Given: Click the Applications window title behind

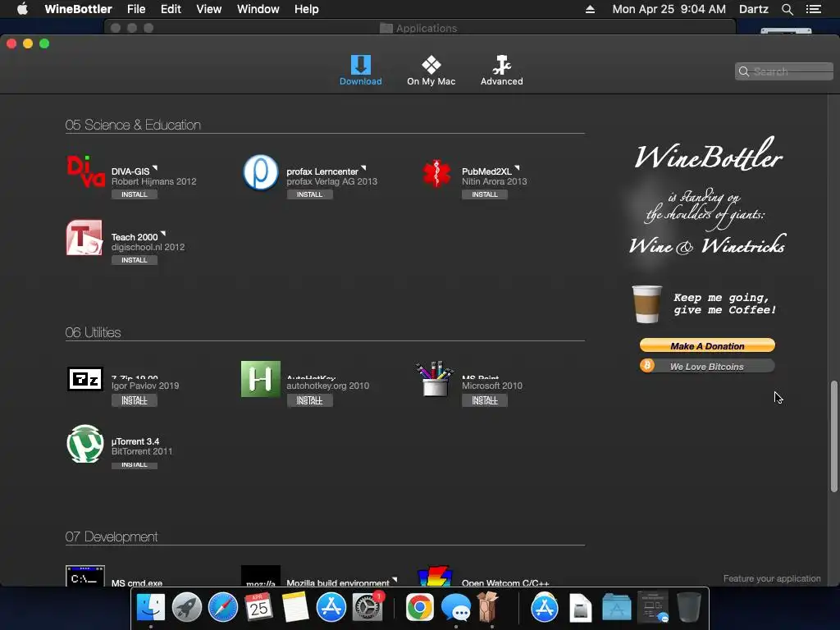Looking at the screenshot, I should (x=427, y=28).
